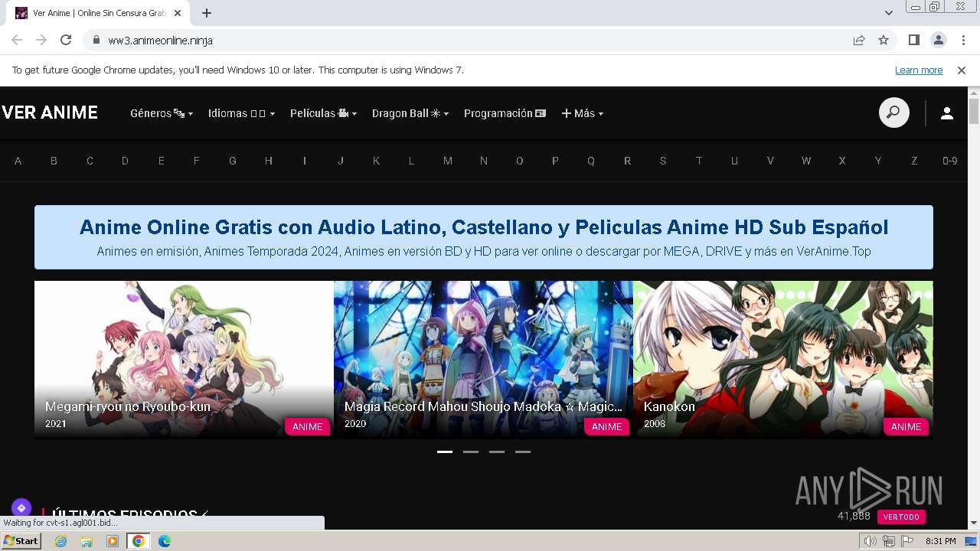
Task: Open the Chrome profile avatar
Action: (x=939, y=40)
